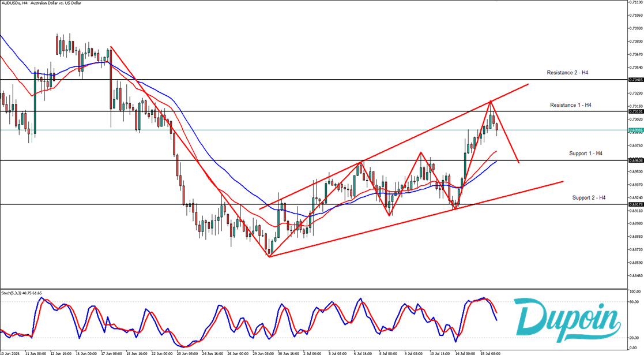Click the 0.68590 price axis value

637,263
